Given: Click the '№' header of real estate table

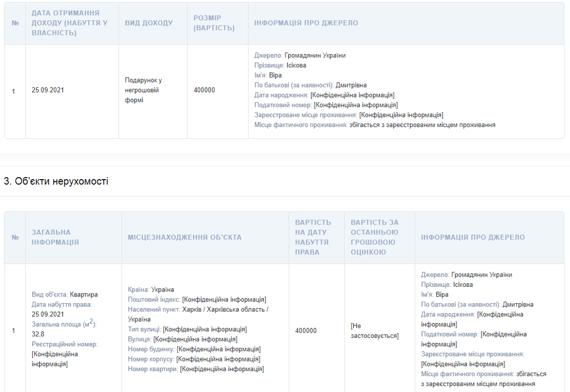Looking at the screenshot, I should point(15,237).
